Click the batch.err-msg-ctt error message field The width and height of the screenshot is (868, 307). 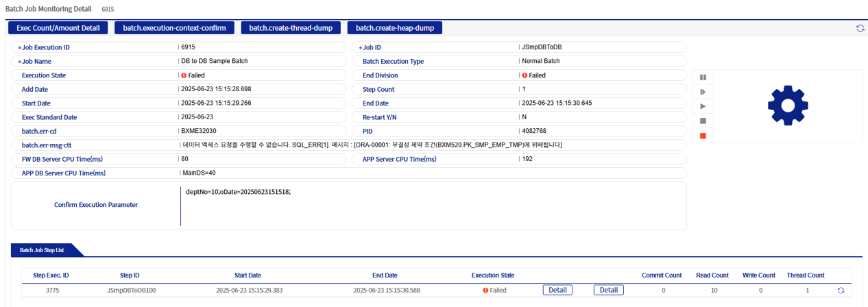pyautogui.click(x=432, y=145)
